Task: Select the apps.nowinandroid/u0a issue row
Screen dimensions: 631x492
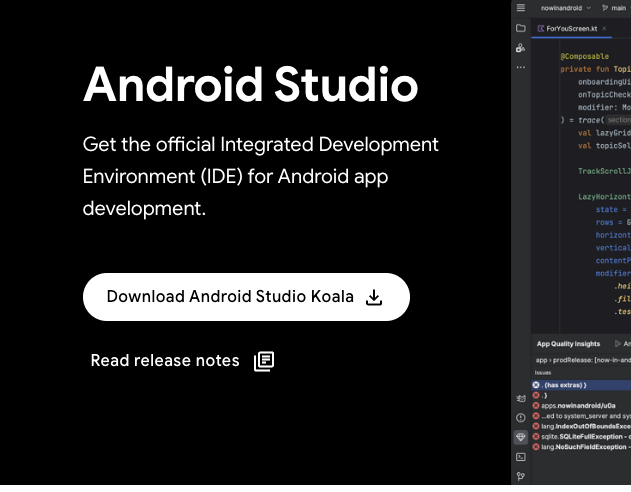Action: pyautogui.click(x=581, y=406)
